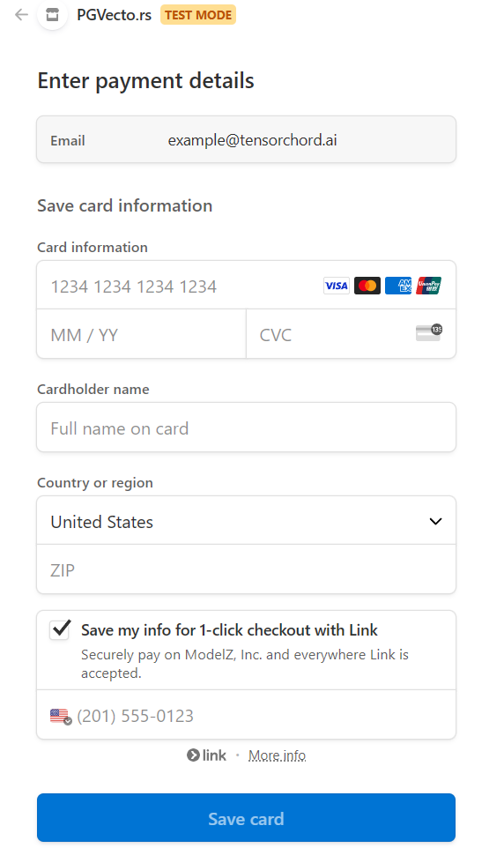Focus the CVC input field

tap(351, 334)
